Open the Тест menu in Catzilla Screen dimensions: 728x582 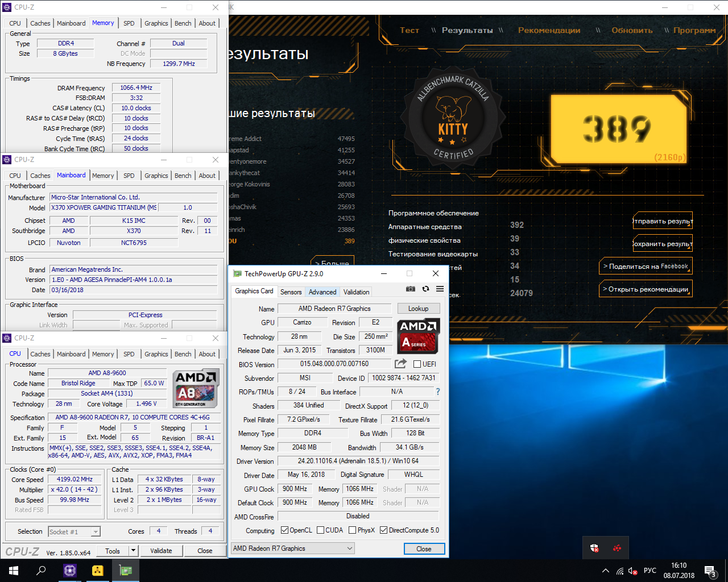click(409, 30)
